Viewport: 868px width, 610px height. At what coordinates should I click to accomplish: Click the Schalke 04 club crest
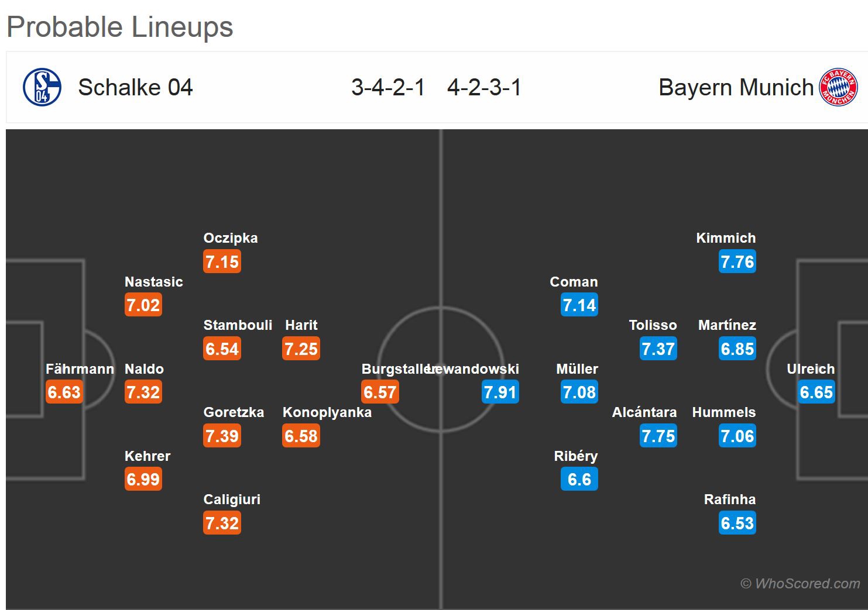coord(42,87)
